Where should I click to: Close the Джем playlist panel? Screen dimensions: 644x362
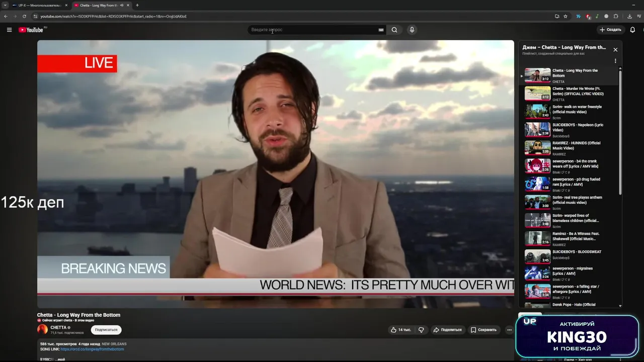pos(615,50)
